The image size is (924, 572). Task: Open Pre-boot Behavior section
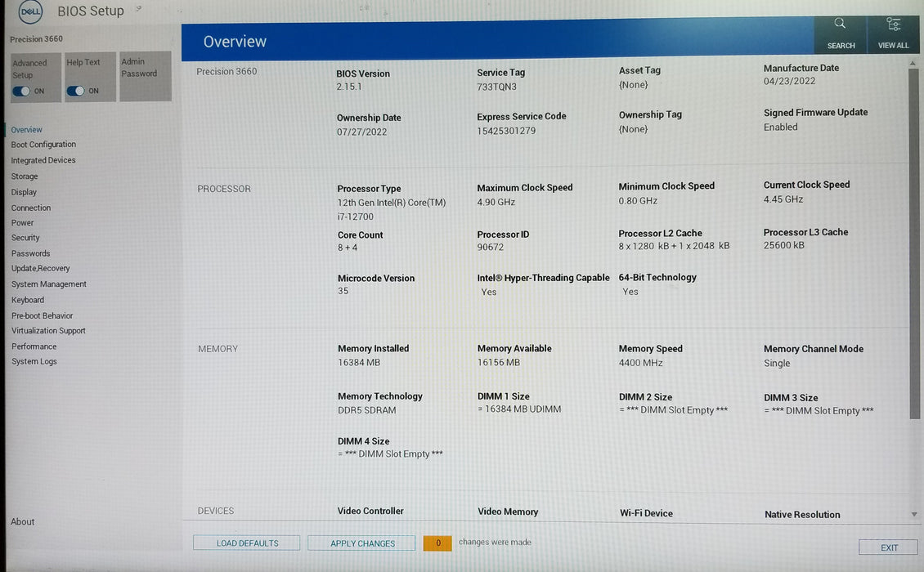[42, 315]
